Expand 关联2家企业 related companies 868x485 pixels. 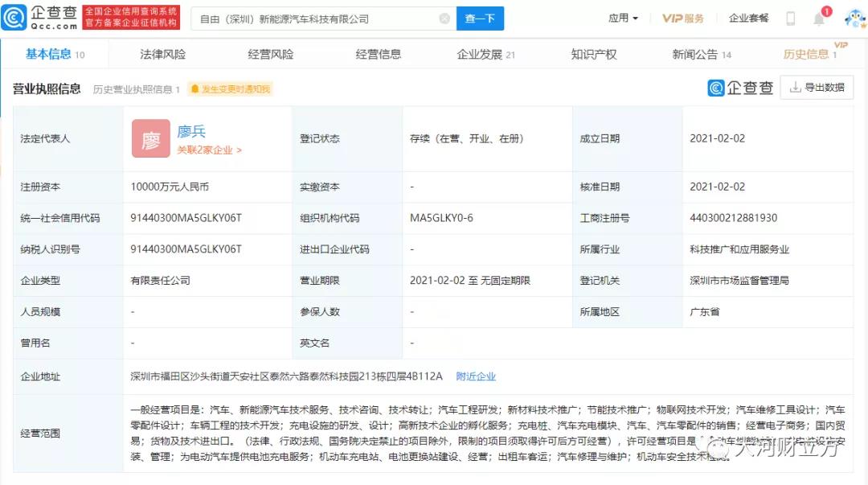pyautogui.click(x=209, y=150)
